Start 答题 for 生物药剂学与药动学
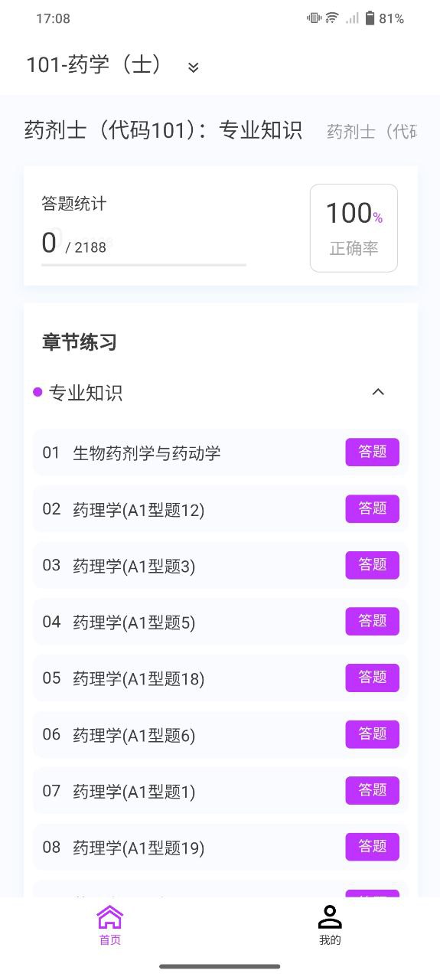Image resolution: width=440 pixels, height=980 pixels. pos(373,452)
